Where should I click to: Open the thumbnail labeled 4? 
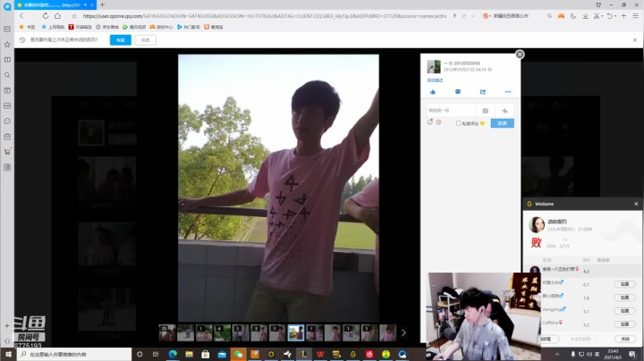coord(222,332)
